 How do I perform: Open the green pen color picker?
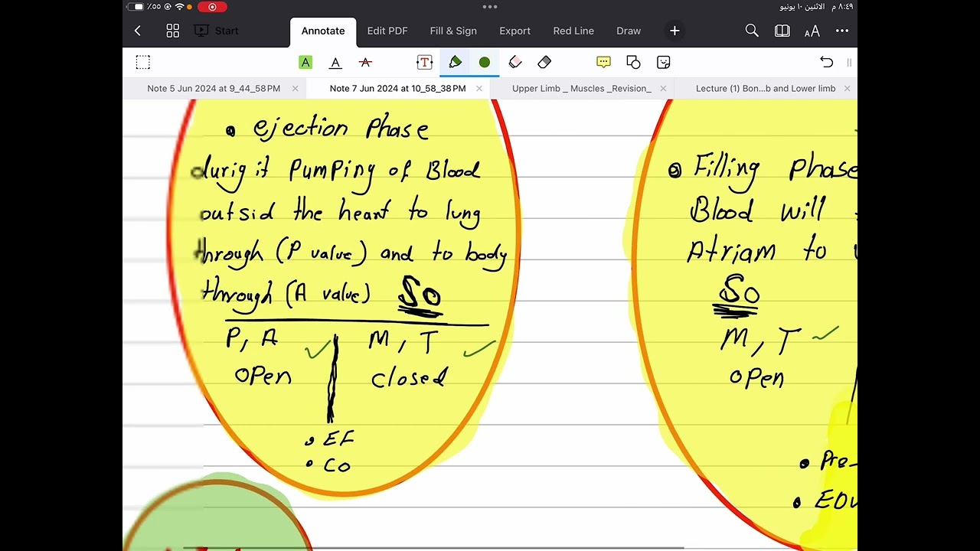(x=485, y=62)
